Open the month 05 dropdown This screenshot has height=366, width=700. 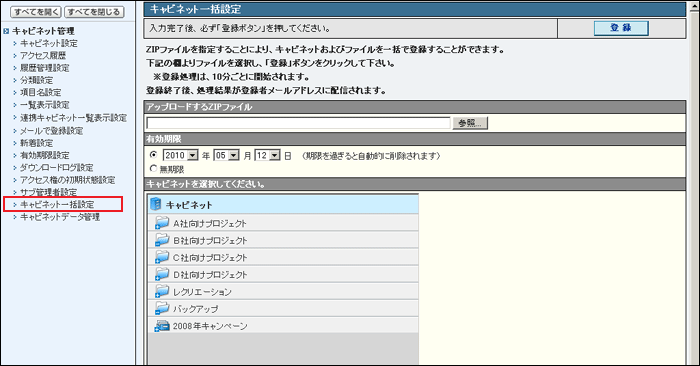coord(226,155)
